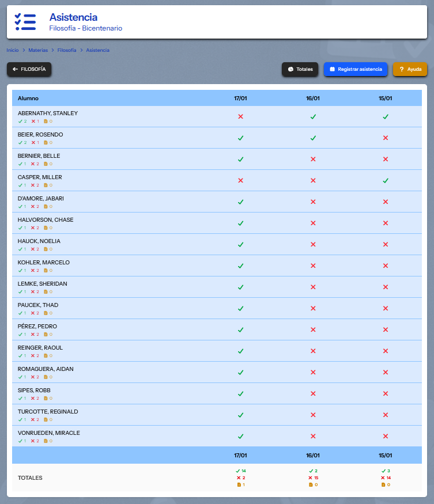Click the 17/01 totals justified file icon
Image resolution: width=434 pixels, height=504 pixels.
239,485
